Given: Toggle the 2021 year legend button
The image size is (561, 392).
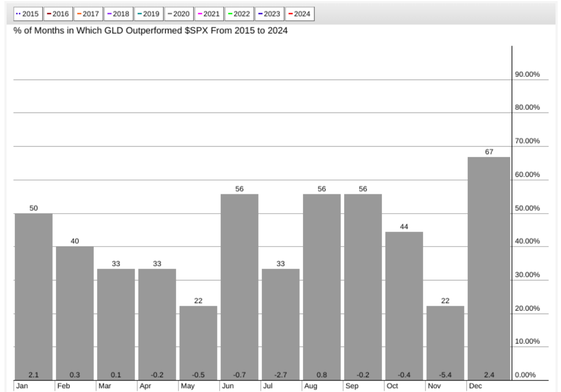Looking at the screenshot, I should pos(209,14).
